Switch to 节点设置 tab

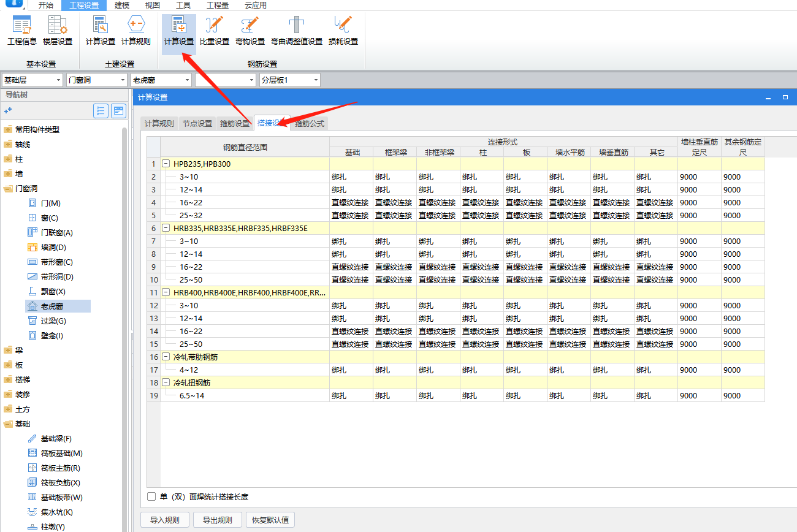coord(197,124)
